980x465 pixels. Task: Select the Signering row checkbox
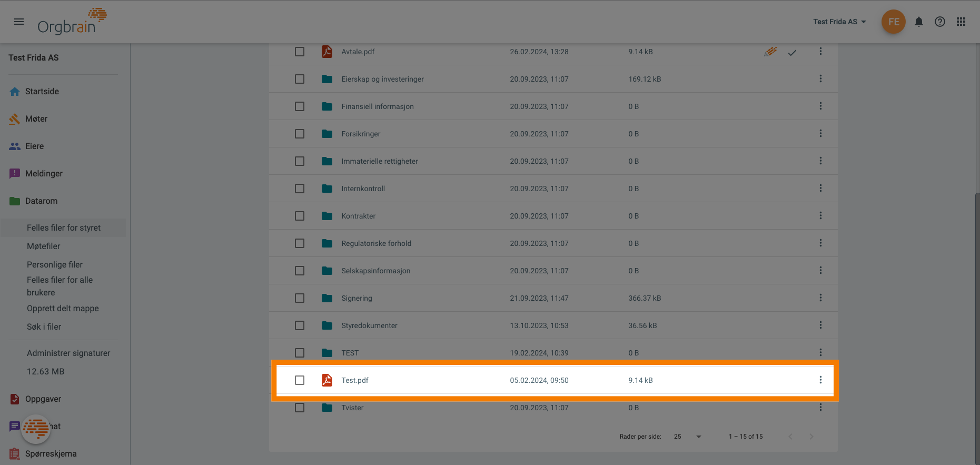(x=300, y=298)
